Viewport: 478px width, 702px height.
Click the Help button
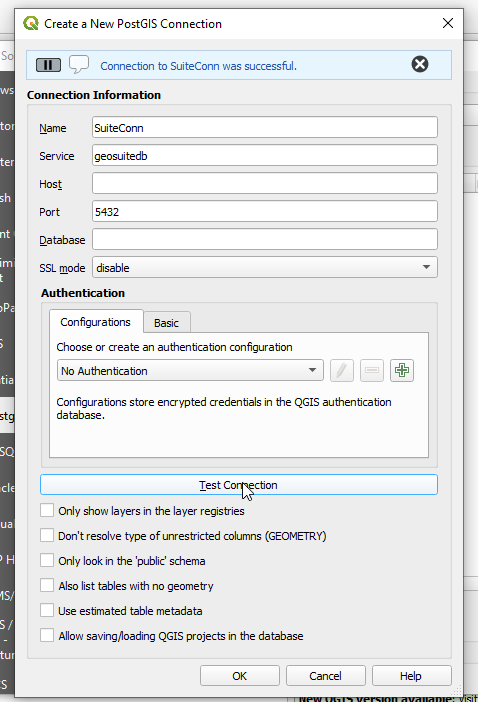click(x=411, y=676)
